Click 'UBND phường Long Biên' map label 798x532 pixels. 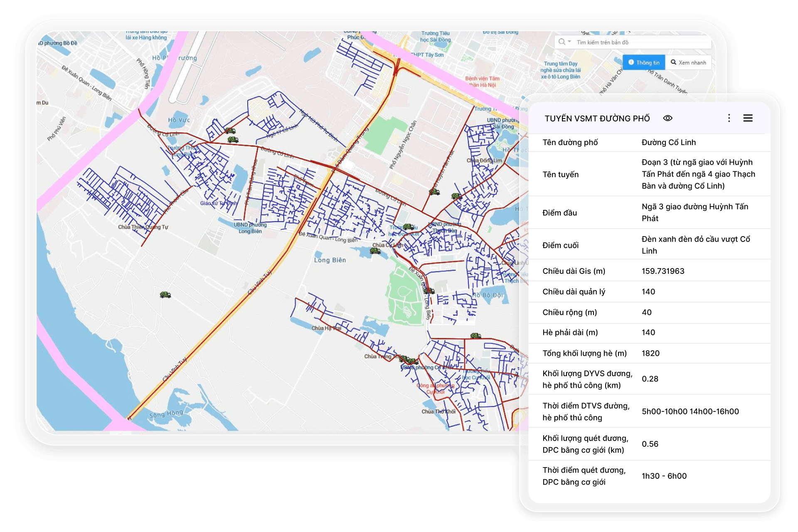(250, 228)
